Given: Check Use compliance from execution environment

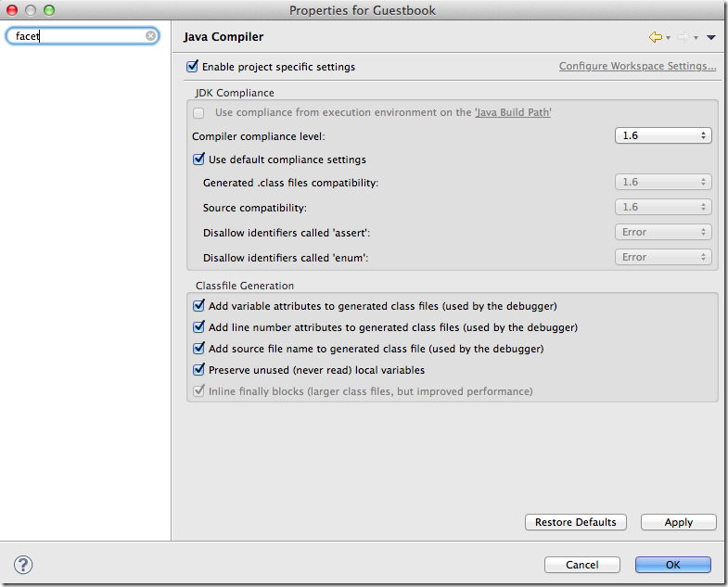Looking at the screenshot, I should tap(198, 113).
